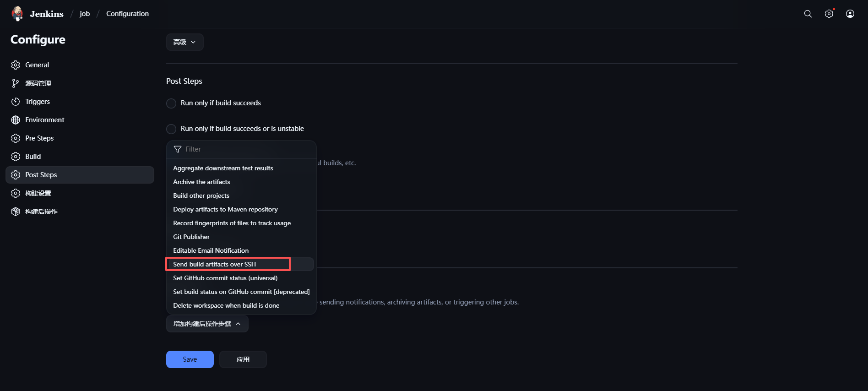Choose 'Send build artifacts over SSH'
868x391 pixels.
pyautogui.click(x=215, y=264)
